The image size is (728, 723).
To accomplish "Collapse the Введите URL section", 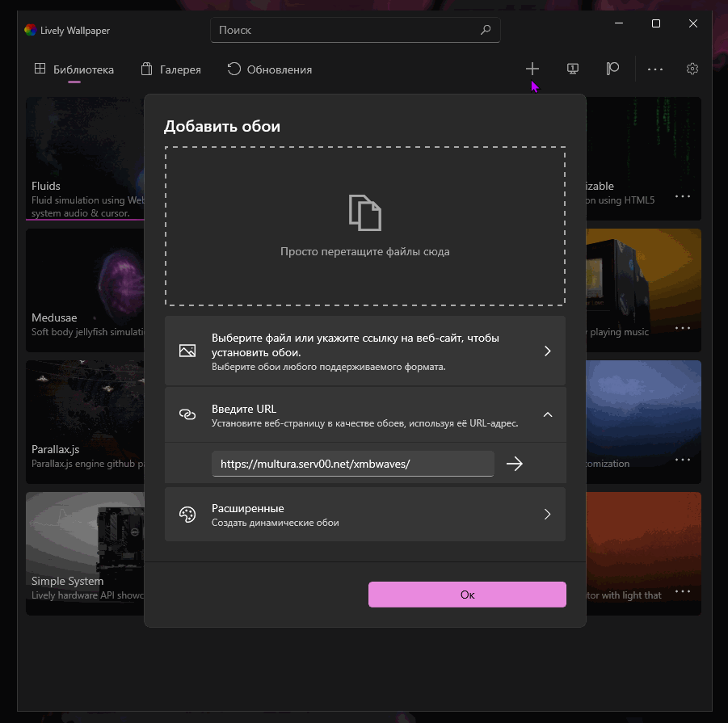I will click(547, 414).
